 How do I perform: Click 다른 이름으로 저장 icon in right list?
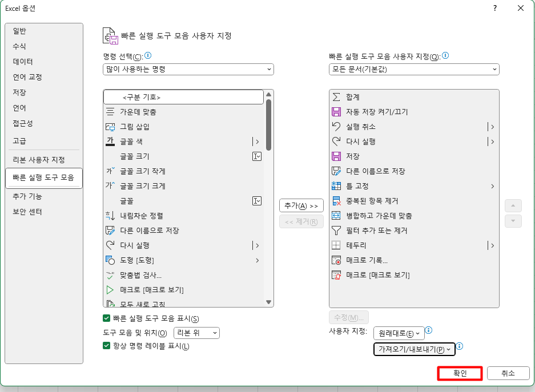336,171
